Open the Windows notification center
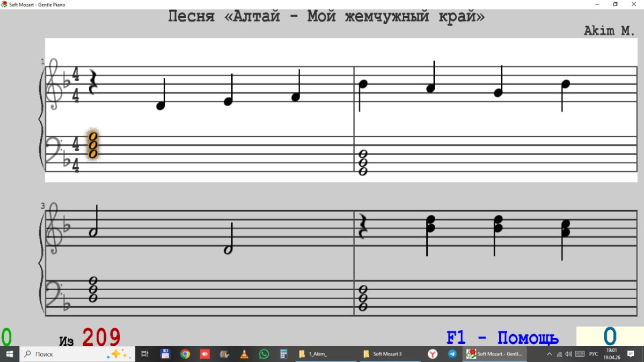The width and height of the screenshot is (644, 362). pos(631,354)
